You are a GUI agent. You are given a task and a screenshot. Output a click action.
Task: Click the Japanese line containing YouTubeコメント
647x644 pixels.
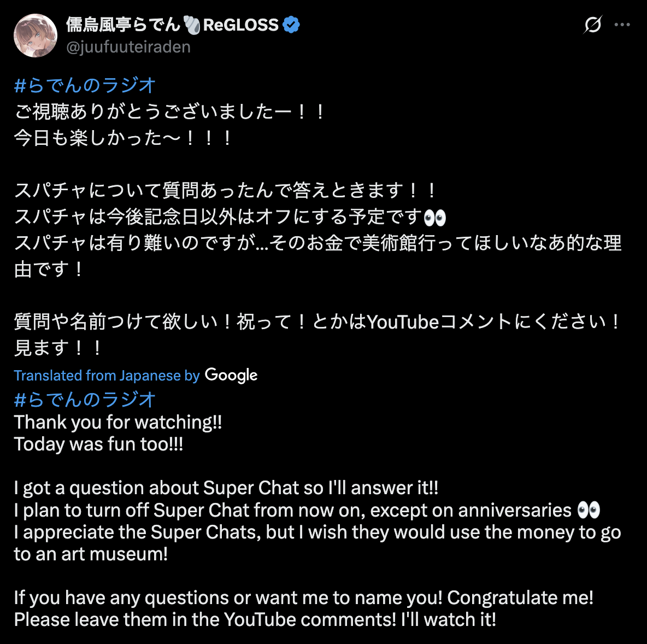(x=317, y=321)
